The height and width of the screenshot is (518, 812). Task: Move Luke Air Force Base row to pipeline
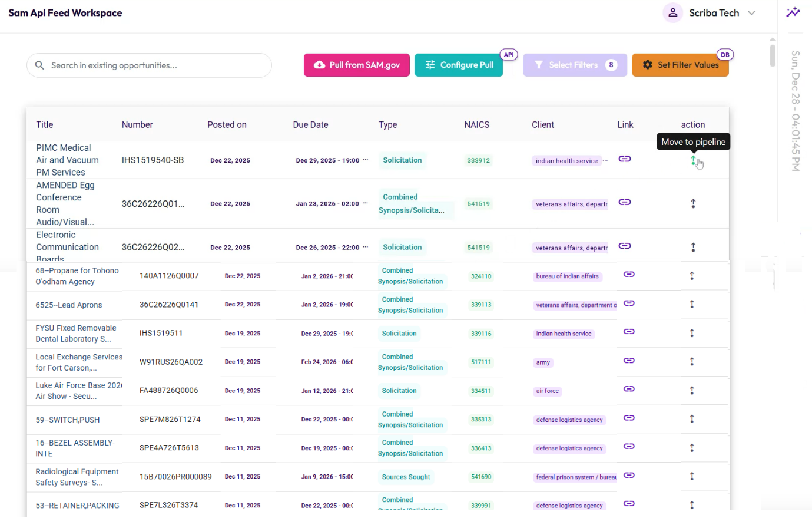tap(692, 390)
